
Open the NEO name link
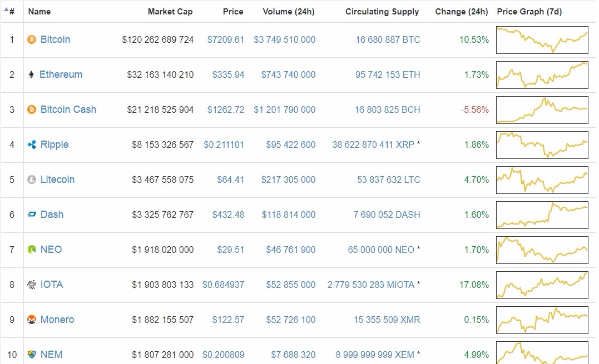click(51, 250)
